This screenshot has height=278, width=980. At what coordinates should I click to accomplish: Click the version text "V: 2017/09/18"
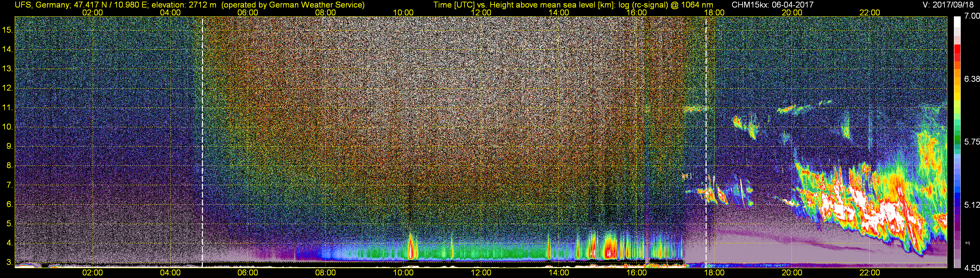pyautogui.click(x=949, y=5)
